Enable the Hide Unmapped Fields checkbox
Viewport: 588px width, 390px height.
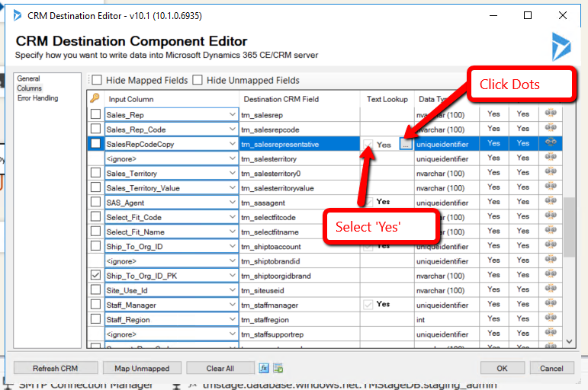pos(198,80)
